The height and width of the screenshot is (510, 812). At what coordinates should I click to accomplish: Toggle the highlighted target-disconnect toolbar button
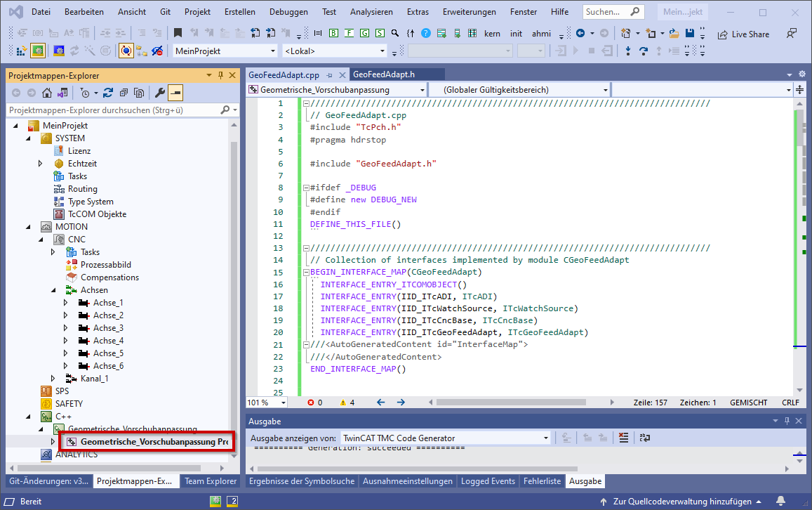(126, 51)
